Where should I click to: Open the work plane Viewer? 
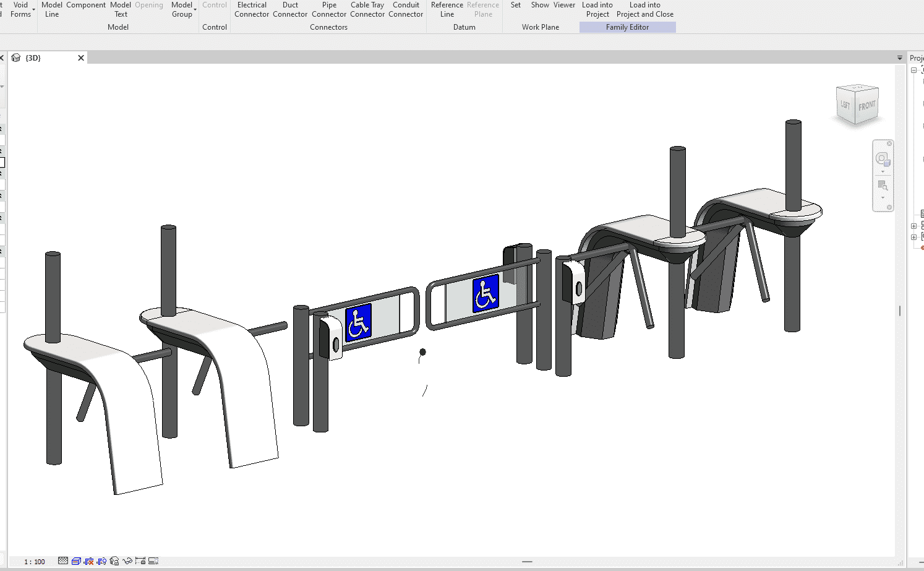pos(564,5)
